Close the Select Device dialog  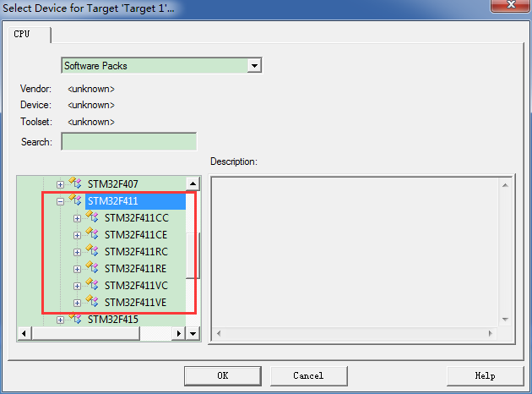pyautogui.click(x=511, y=5)
